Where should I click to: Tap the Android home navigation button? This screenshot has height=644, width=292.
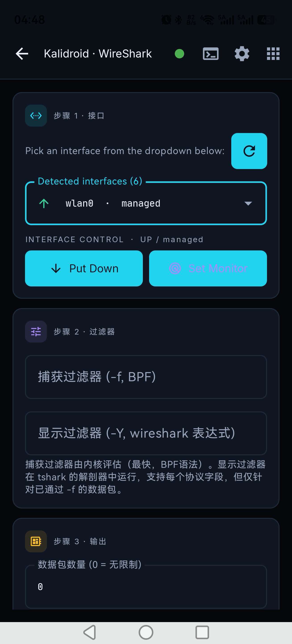tap(146, 633)
